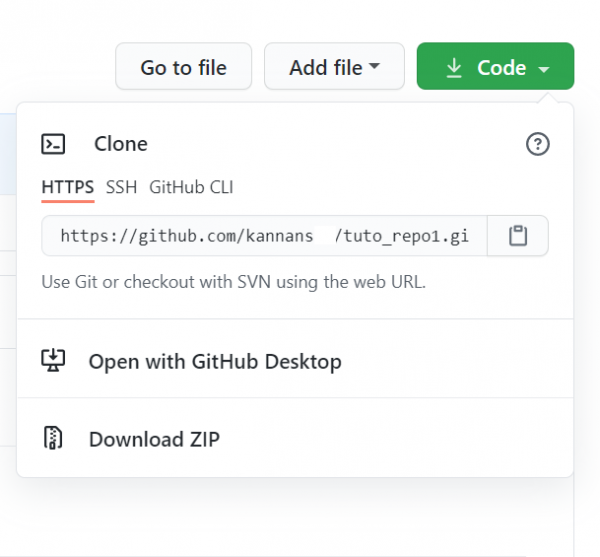Viewport: 600px width, 557px height.
Task: Click the clipboard icon to copy the URL
Action: pyautogui.click(x=517, y=236)
